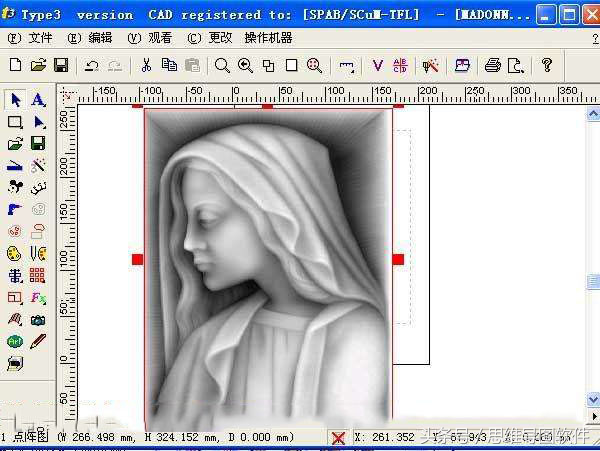
Task: Click the X: 261.352 coordinate readout
Action: point(384,437)
